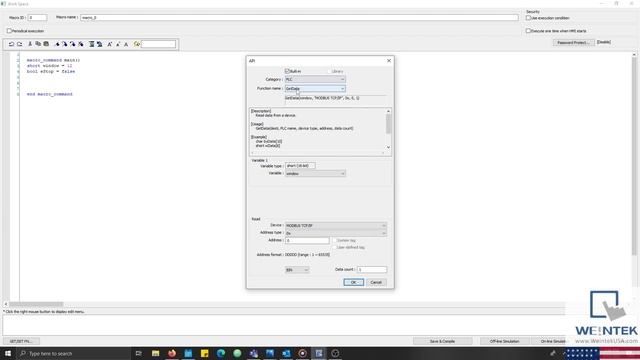
Task: Click the Copy icon in macro toolbar
Action: tap(38, 44)
